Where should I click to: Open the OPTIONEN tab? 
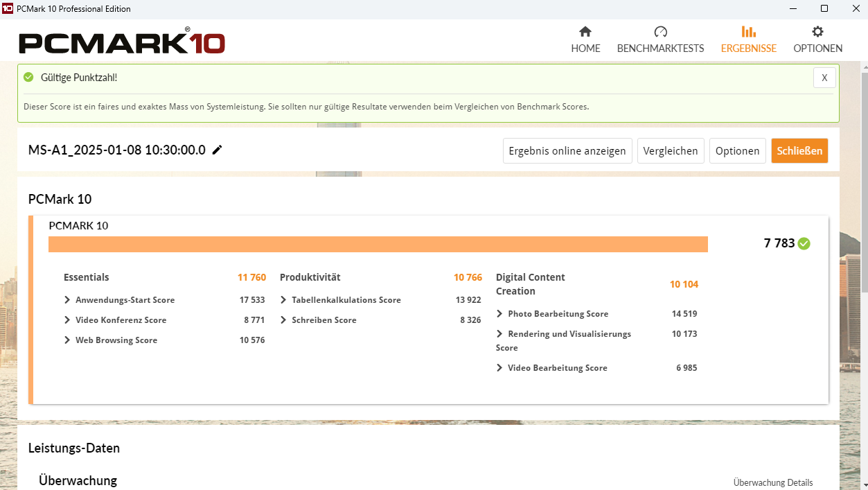pyautogui.click(x=817, y=40)
